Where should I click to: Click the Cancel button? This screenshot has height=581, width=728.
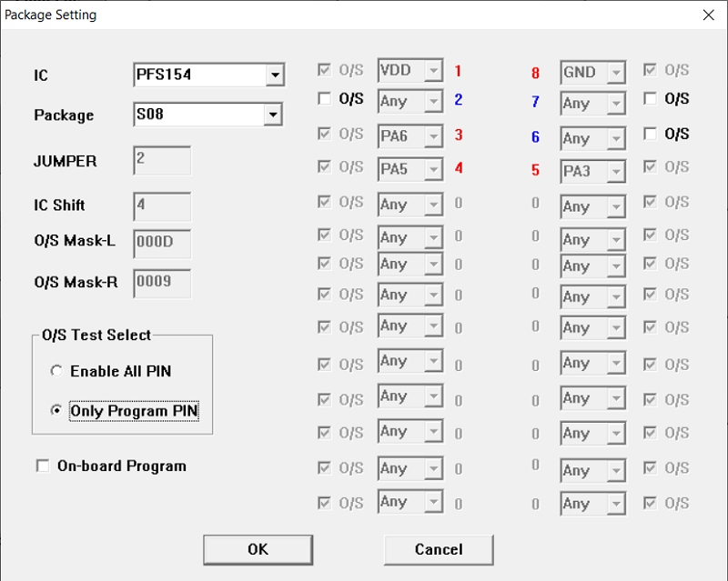439,549
